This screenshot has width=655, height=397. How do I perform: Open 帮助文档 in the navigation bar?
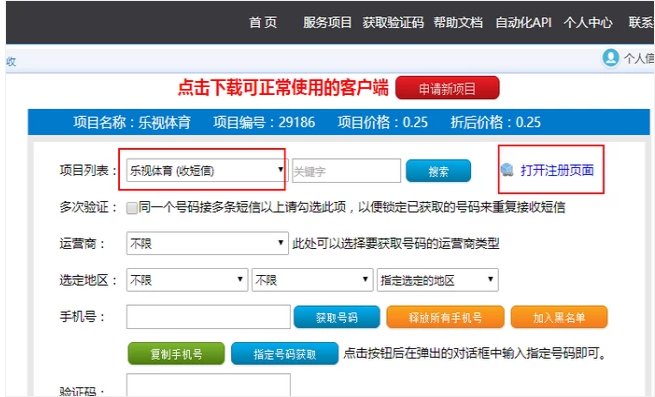(x=458, y=22)
